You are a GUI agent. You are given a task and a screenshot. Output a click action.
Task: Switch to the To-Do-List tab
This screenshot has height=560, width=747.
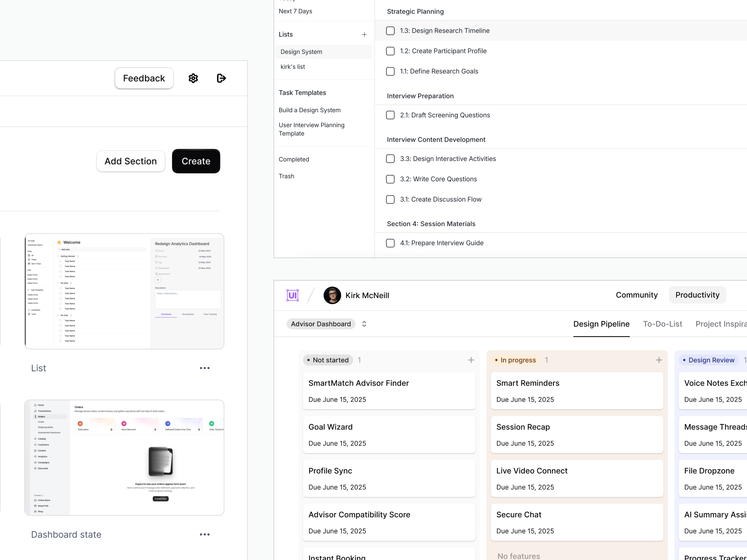click(662, 324)
